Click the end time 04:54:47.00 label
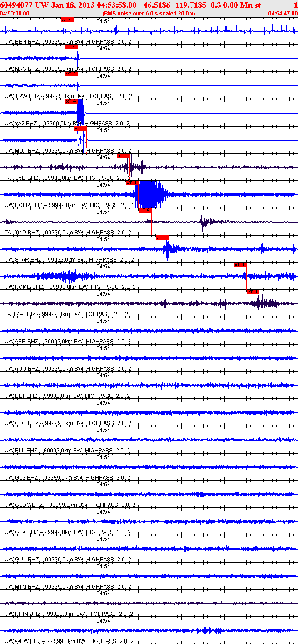The height and width of the screenshot is (644, 298). (283, 14)
